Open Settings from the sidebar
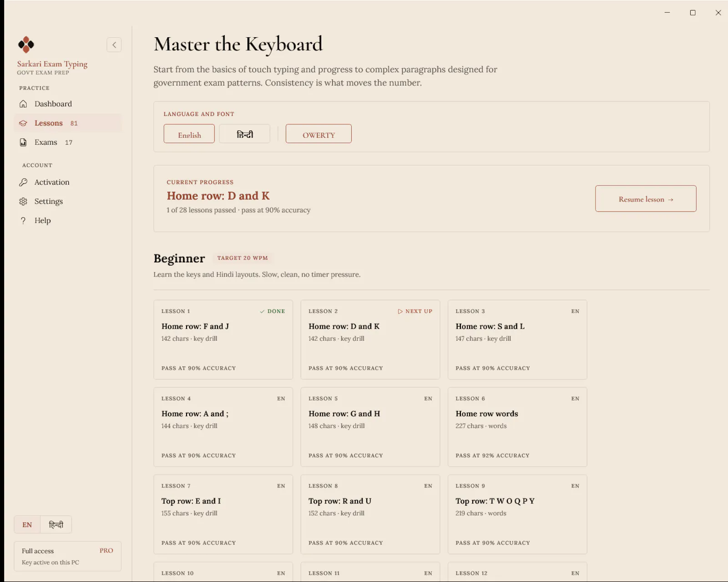The width and height of the screenshot is (728, 582). (x=68, y=201)
